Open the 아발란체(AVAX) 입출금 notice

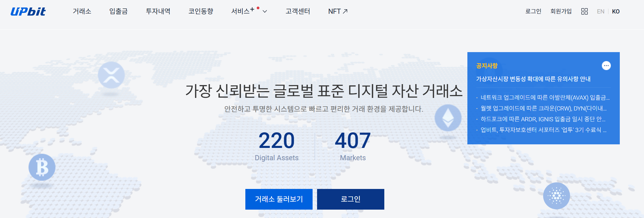(545, 98)
